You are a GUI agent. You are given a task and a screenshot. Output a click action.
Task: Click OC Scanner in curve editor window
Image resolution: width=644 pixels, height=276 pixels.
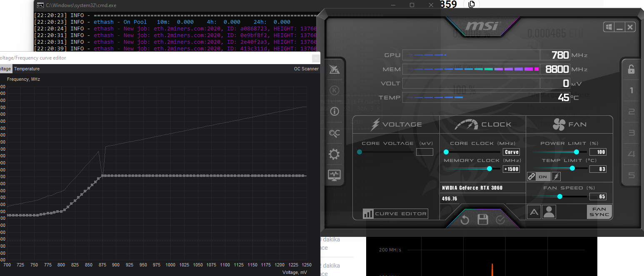click(x=306, y=69)
